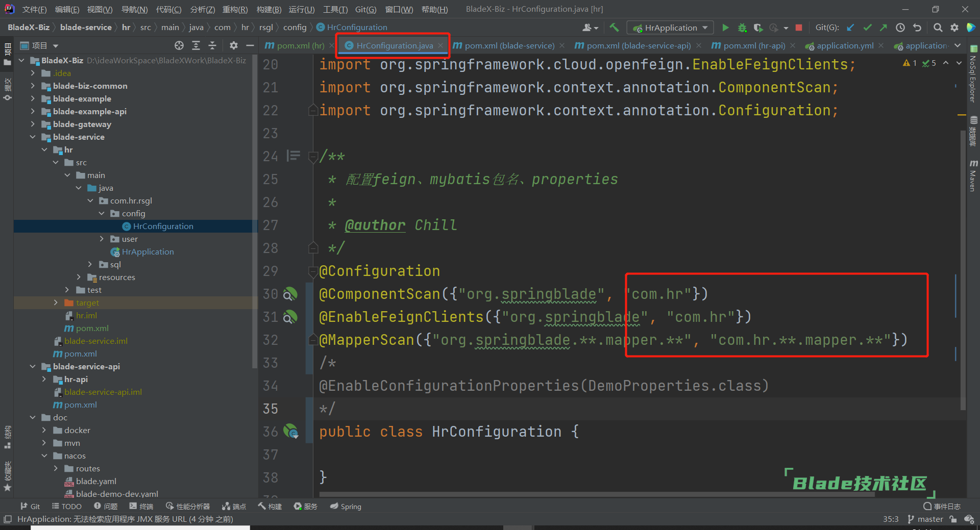Expand the resources folder
This screenshot has height=530, width=980.
coord(79,277)
